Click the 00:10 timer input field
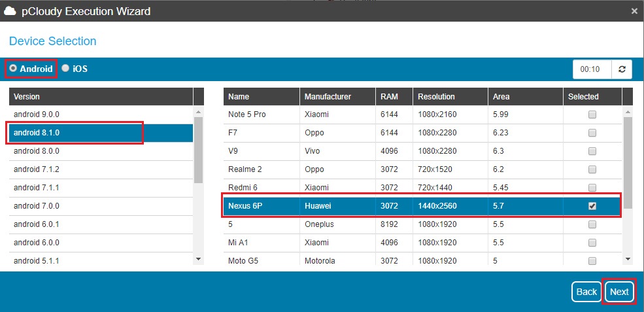This screenshot has width=644, height=312. click(x=592, y=69)
